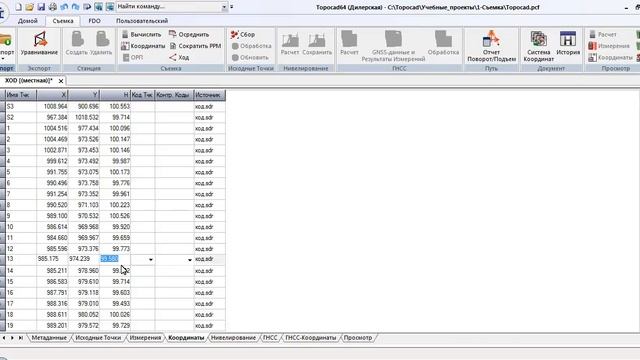Screen dimensions: 640x360
Task: Select point name 19 in table
Action: pyautogui.click(x=21, y=325)
